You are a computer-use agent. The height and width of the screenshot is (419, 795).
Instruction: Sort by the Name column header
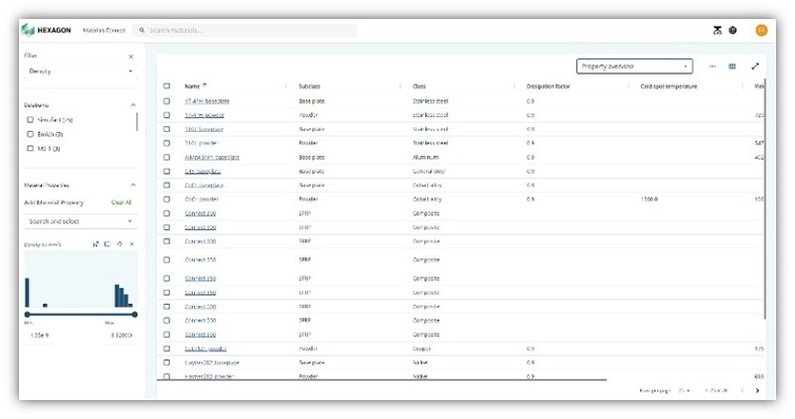tap(192, 86)
